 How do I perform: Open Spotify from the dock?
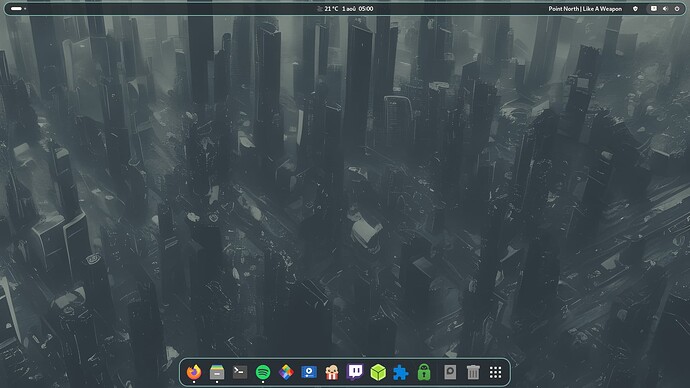(263, 372)
